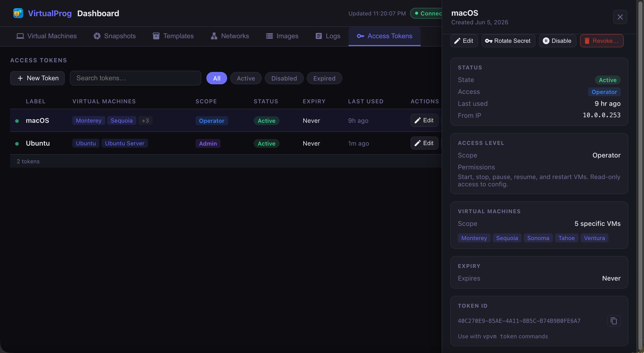Image resolution: width=644 pixels, height=353 pixels.
Task: Click the green status dot beside Ubuntu
Action: click(17, 144)
